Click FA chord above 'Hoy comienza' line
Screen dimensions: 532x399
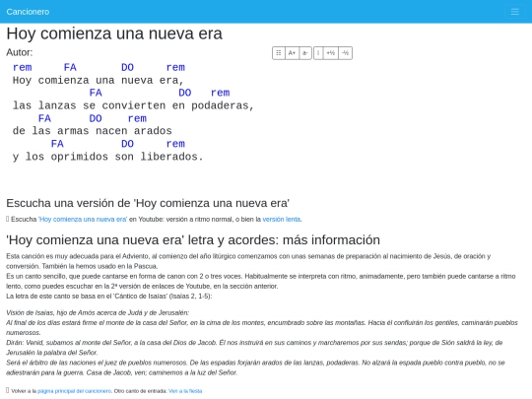click(70, 68)
